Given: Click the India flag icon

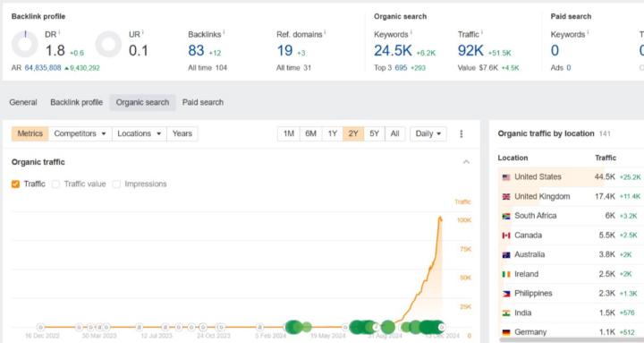Looking at the screenshot, I should point(506,313).
